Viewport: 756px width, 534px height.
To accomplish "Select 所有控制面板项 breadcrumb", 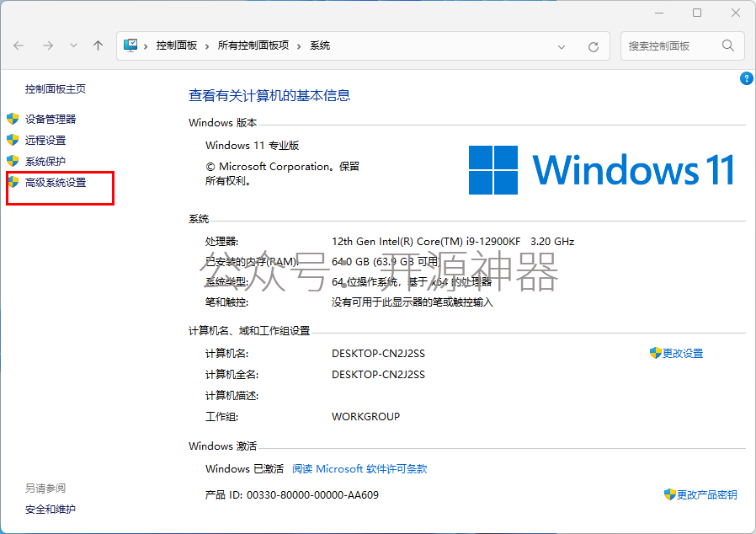I will tap(253, 45).
